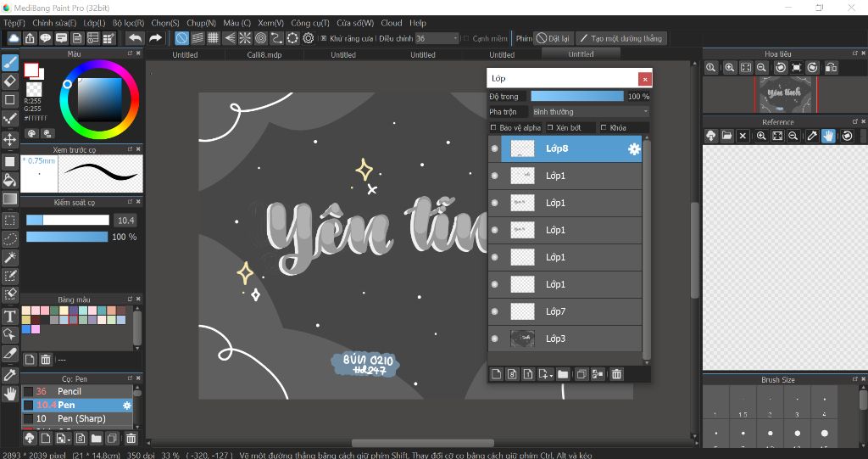Hide the Lớp3 layer
This screenshot has width=868, height=459.
click(x=495, y=339)
